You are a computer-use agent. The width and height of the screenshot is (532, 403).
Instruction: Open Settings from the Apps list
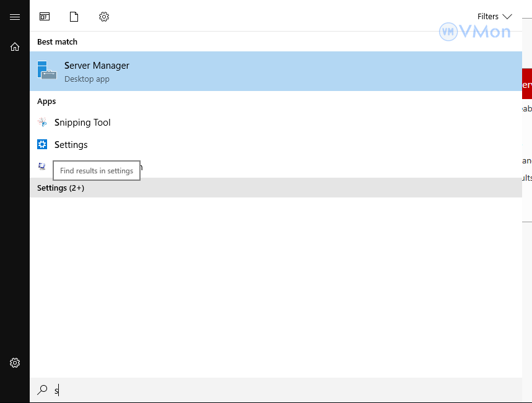(71, 145)
